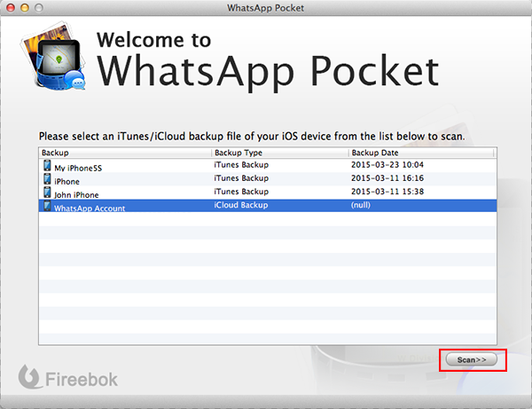Click the Fireebok brand name text
The image size is (532, 409).
click(82, 379)
